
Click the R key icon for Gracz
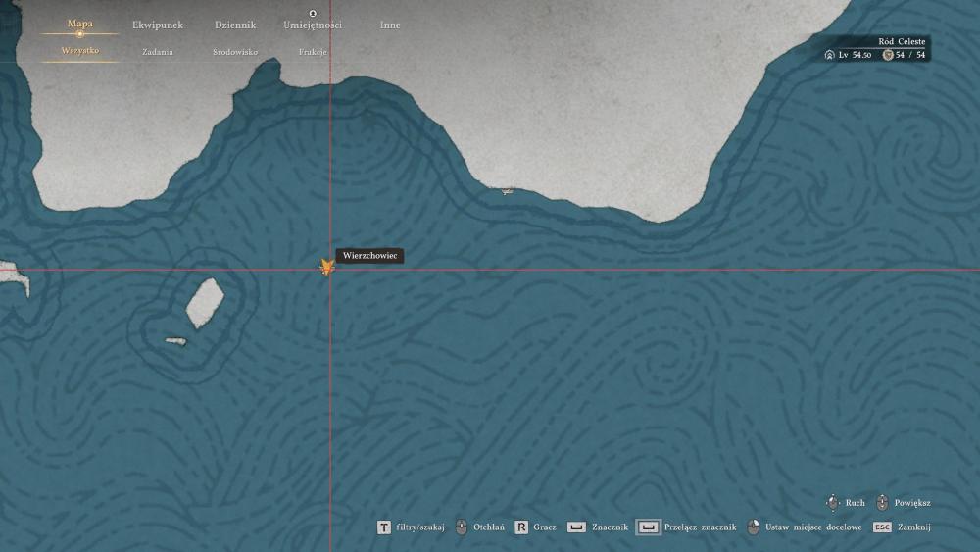click(521, 527)
